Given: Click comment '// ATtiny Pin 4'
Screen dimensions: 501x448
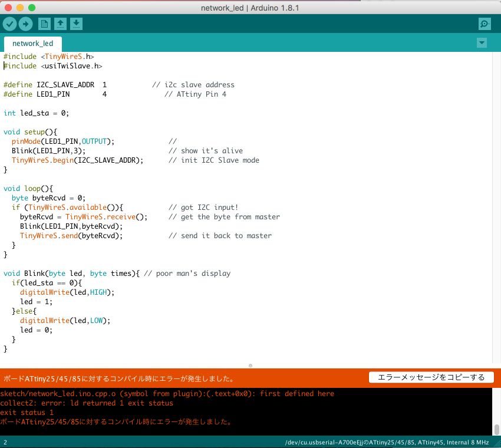Looking at the screenshot, I should (196, 94).
